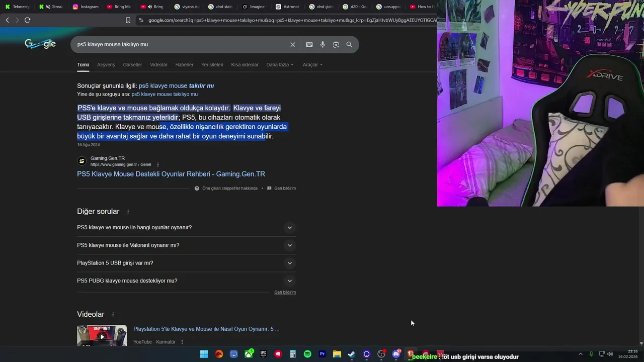Open options for YouTube Karmatür video result
Screen dimensions: 644x362
(x=182, y=342)
